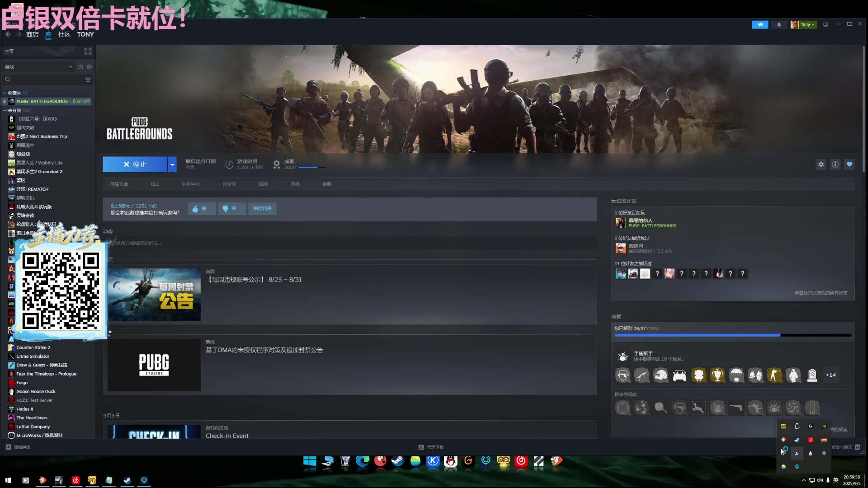
Task: Toggle recent activity sort clock icon
Action: point(80,67)
